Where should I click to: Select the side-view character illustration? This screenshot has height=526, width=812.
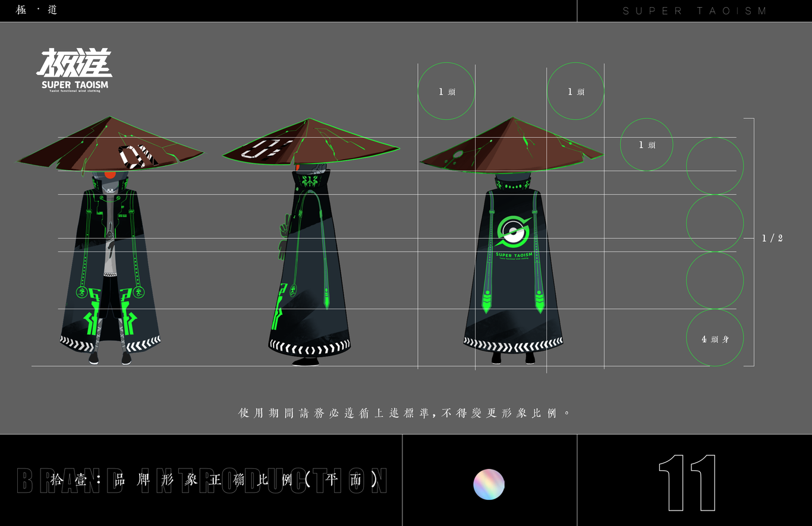(310, 242)
